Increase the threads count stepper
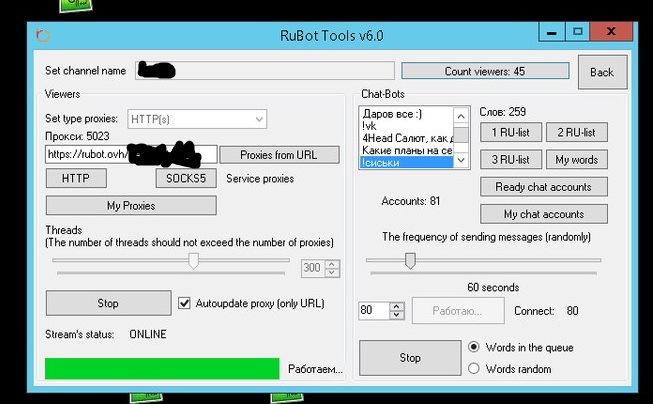Screen dimensions: 653x404 coord(333,264)
